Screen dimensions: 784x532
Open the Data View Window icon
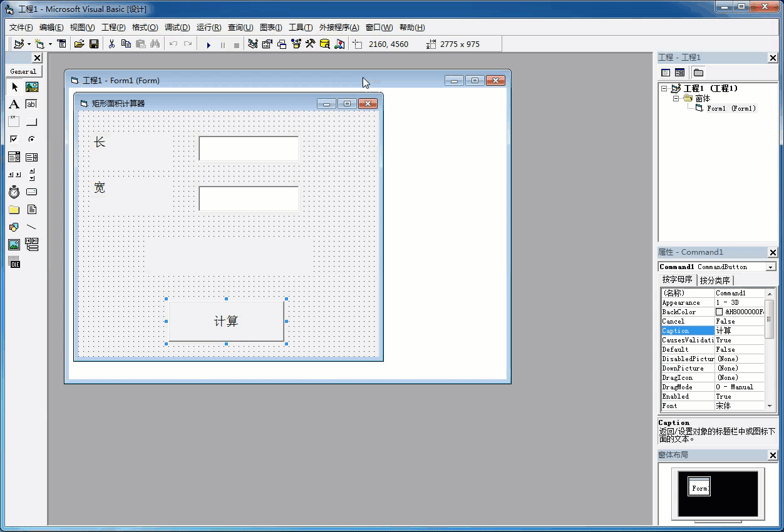click(x=324, y=44)
